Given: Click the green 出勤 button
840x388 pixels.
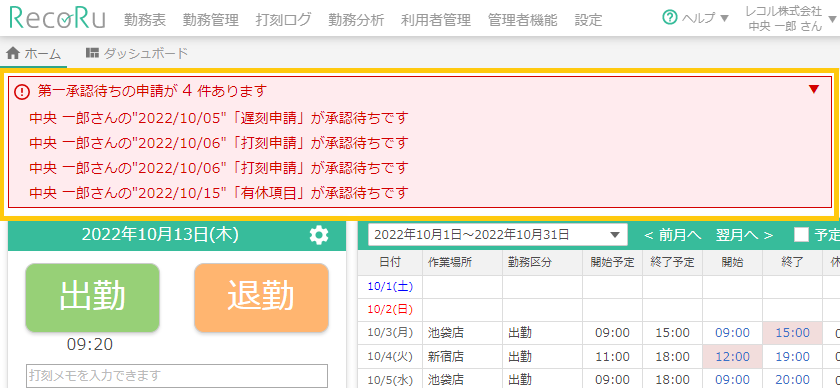Looking at the screenshot, I should click(92, 297).
